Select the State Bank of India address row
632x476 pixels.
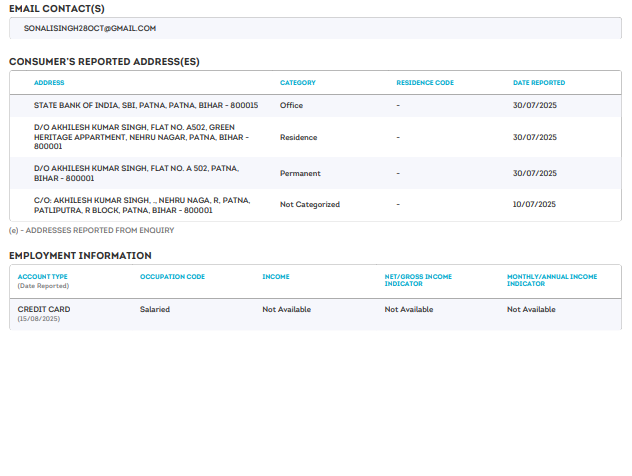146,105
